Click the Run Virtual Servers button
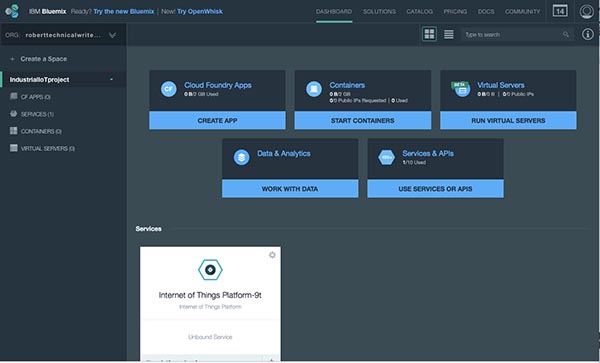Image resolution: width=600 pixels, height=363 pixels. 508,120
